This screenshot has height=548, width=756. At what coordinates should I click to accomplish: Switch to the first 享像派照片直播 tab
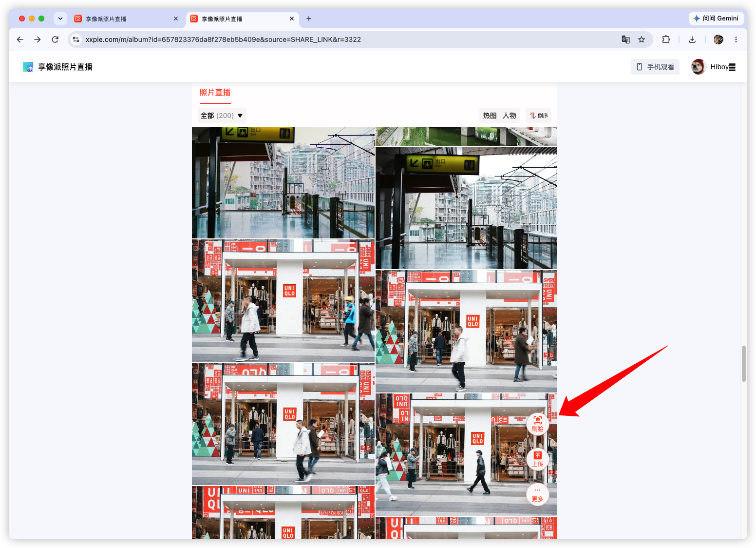(127, 19)
